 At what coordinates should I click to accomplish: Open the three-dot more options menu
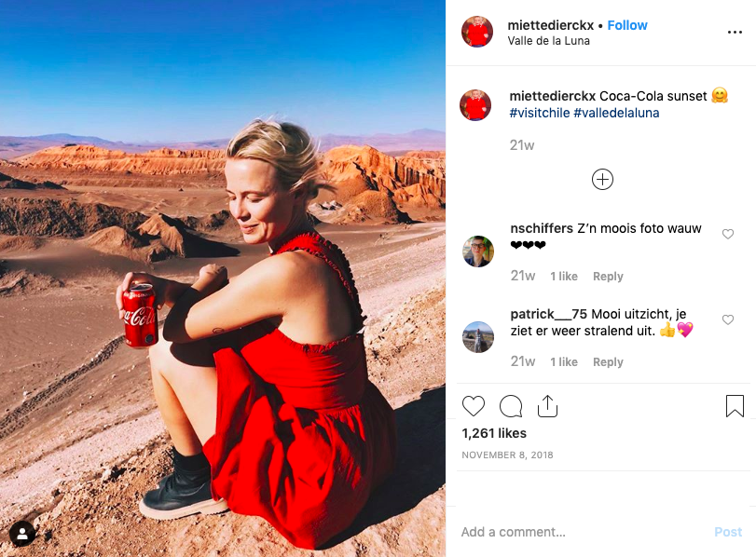pos(735,32)
